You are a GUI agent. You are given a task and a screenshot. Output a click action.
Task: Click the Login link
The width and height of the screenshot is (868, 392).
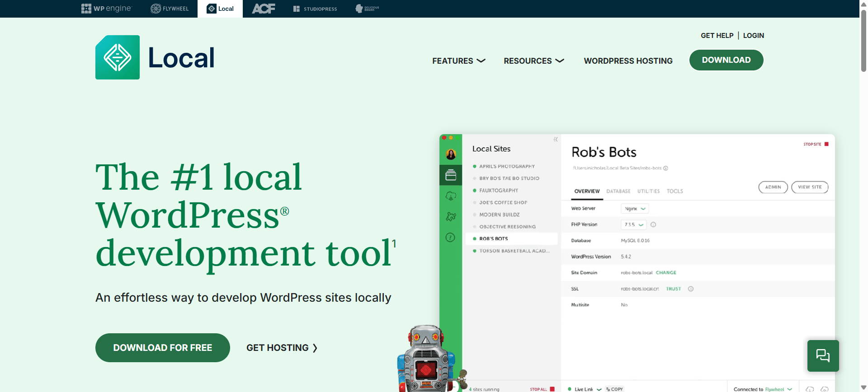coord(753,35)
